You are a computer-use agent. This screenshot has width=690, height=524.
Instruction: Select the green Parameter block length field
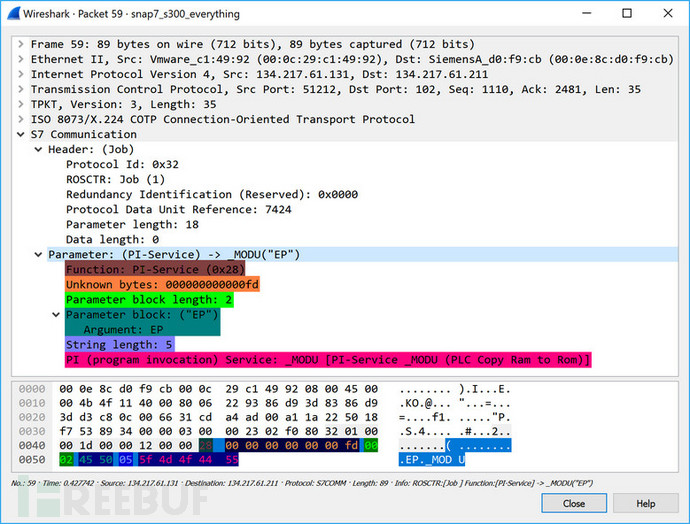click(x=149, y=299)
